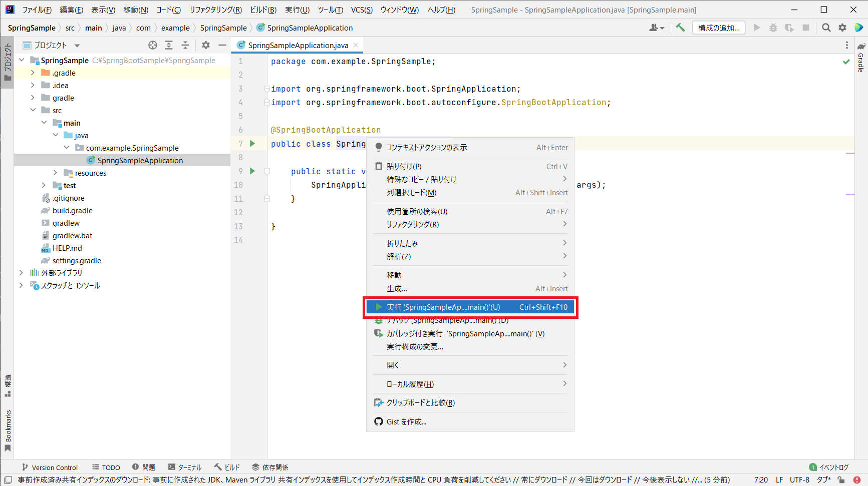The width and height of the screenshot is (868, 486).
Task: Click the LF line separator in status bar
Action: point(779,479)
